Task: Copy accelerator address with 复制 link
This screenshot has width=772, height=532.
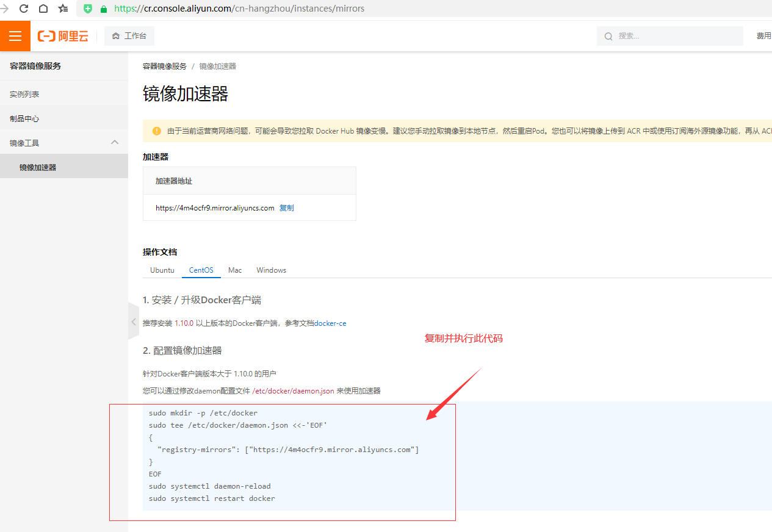Action: coord(286,208)
